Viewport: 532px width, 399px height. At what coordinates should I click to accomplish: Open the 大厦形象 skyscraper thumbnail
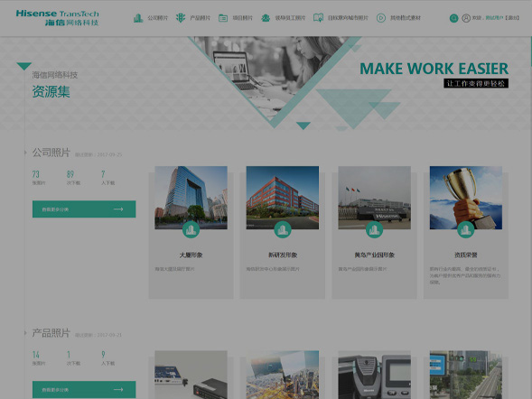[191, 198]
